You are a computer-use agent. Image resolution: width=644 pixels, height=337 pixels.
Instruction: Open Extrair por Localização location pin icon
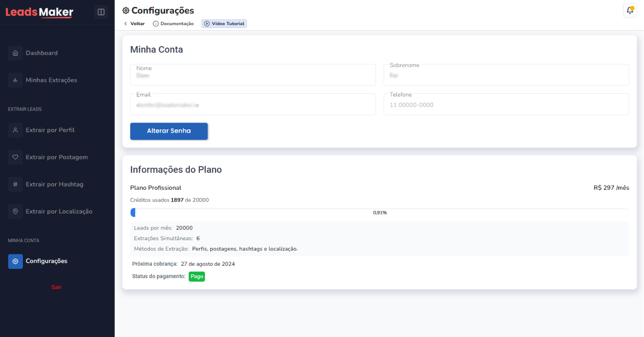(15, 211)
